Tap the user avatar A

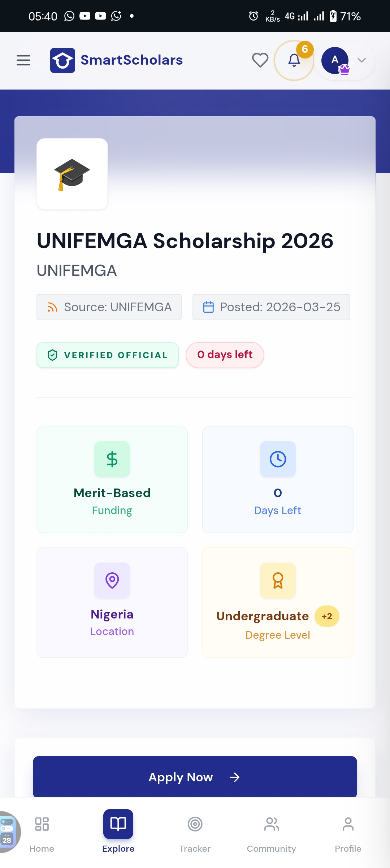pyautogui.click(x=335, y=60)
